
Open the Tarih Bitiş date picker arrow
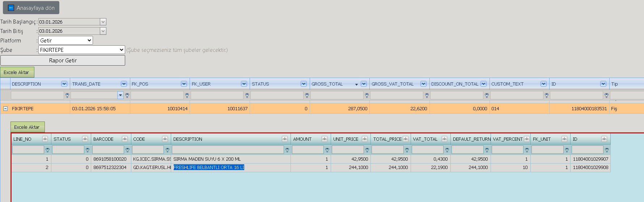[x=103, y=31]
